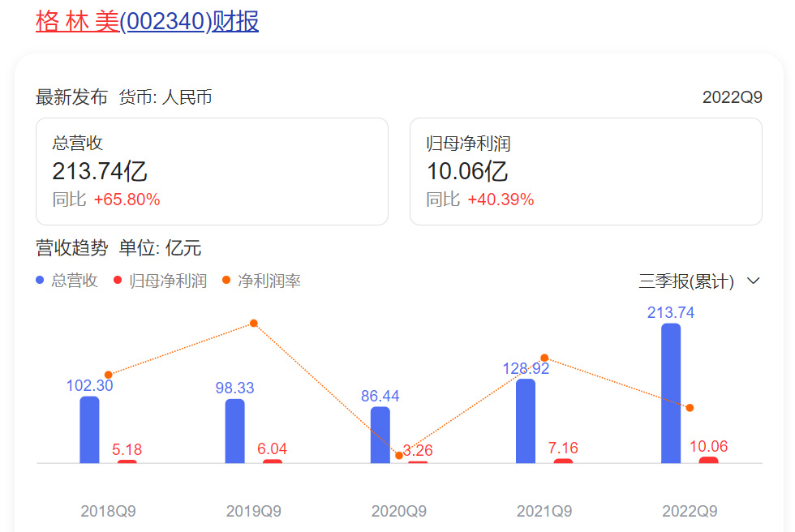Click the 2022Q9 blue revenue bar
This screenshot has height=532, width=795.
point(671,393)
